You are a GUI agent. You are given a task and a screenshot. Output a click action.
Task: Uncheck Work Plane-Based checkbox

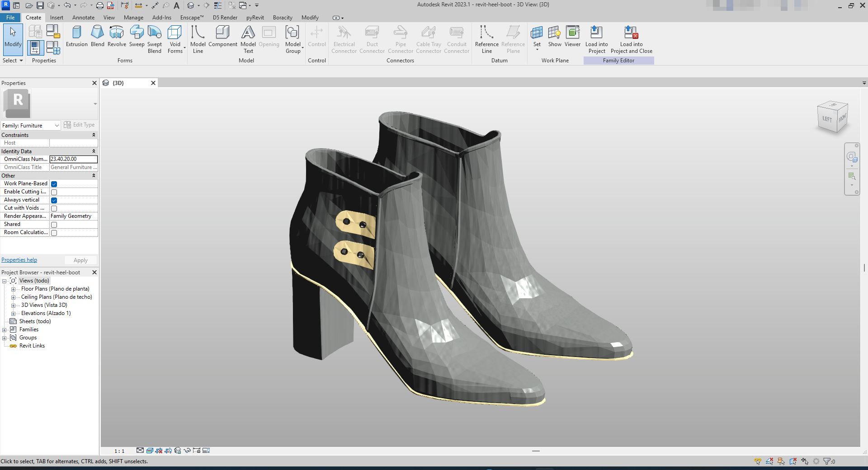54,184
